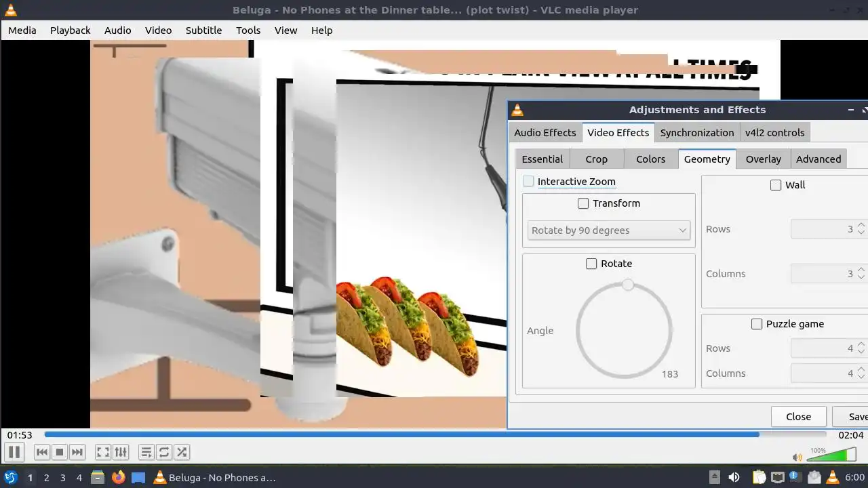Open network connection tray icon
The height and width of the screenshot is (488, 868).
(x=777, y=477)
